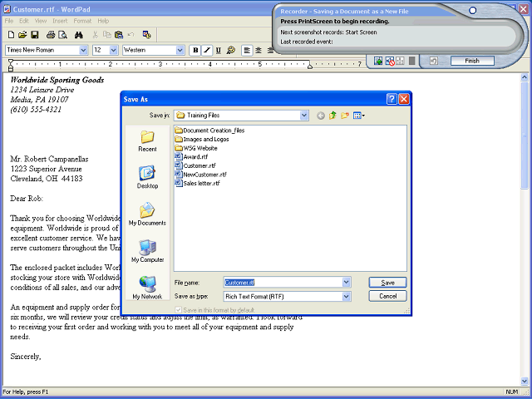Toggle Italic formatting button

[207, 50]
